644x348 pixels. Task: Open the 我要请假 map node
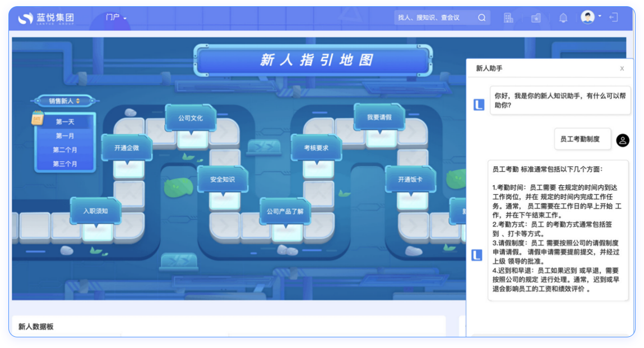click(x=379, y=117)
